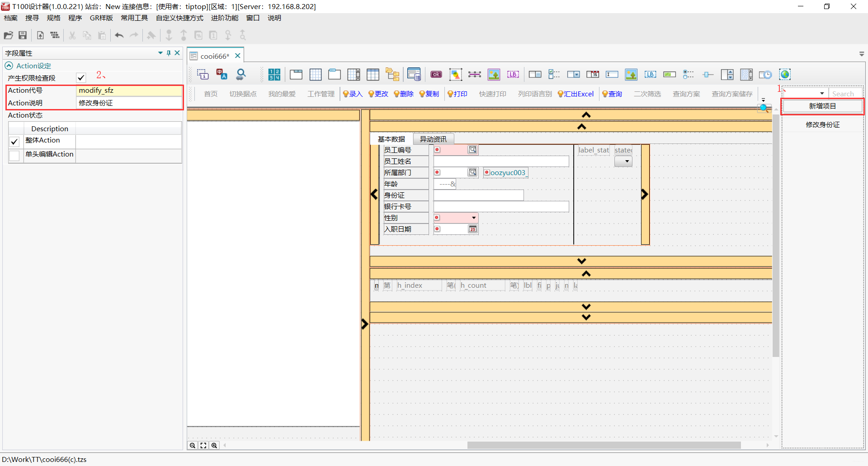Insert a CheckBox widget
Viewport: 868px width, 466px height.
[554, 74]
